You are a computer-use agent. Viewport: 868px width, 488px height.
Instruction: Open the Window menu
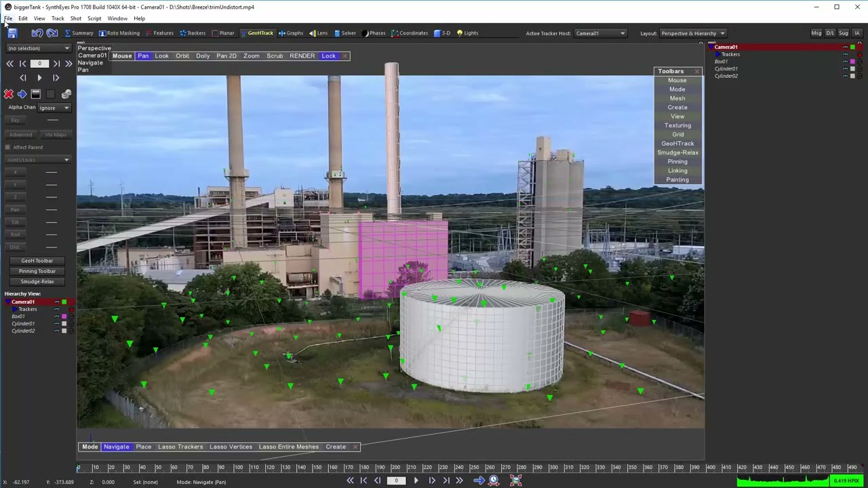click(x=117, y=18)
